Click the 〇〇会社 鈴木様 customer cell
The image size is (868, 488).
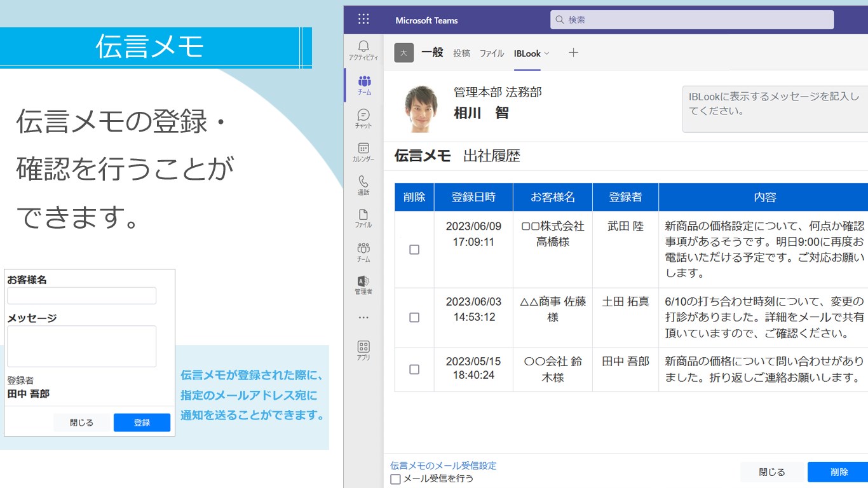pyautogui.click(x=553, y=369)
